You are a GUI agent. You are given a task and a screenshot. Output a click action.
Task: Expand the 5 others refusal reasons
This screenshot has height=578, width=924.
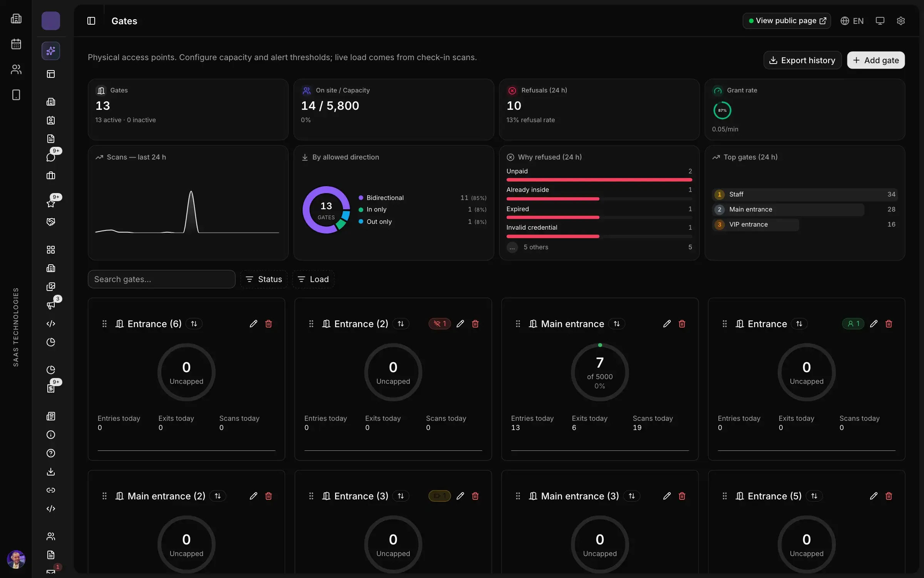point(599,247)
